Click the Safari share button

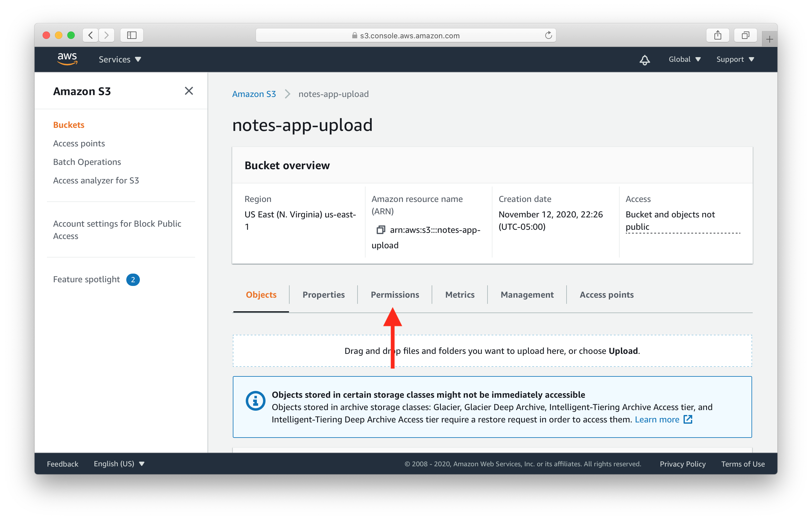tap(718, 35)
